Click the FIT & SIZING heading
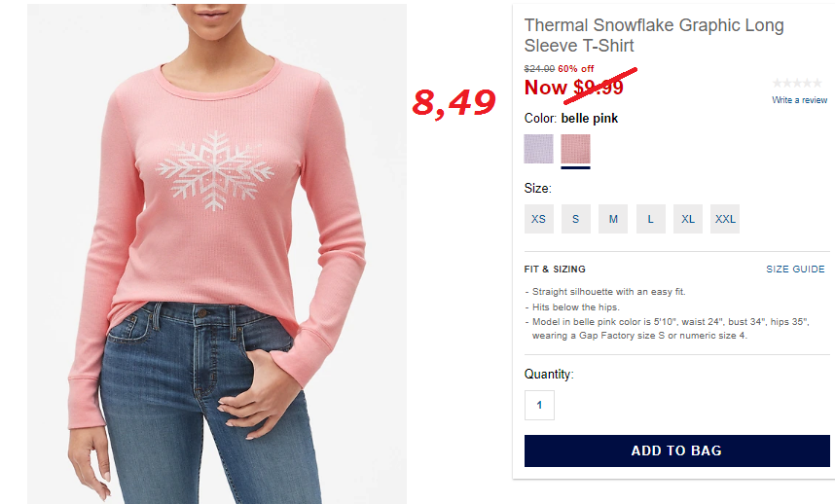 (x=555, y=270)
